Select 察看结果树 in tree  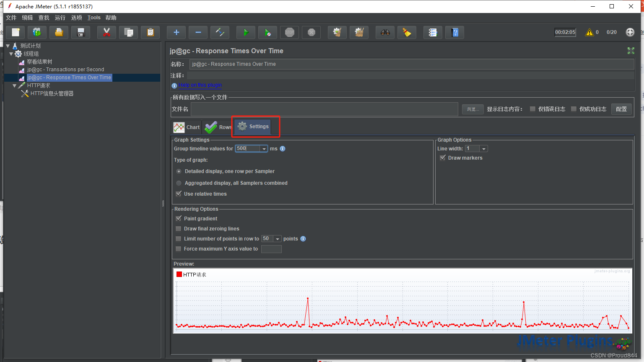39,62
